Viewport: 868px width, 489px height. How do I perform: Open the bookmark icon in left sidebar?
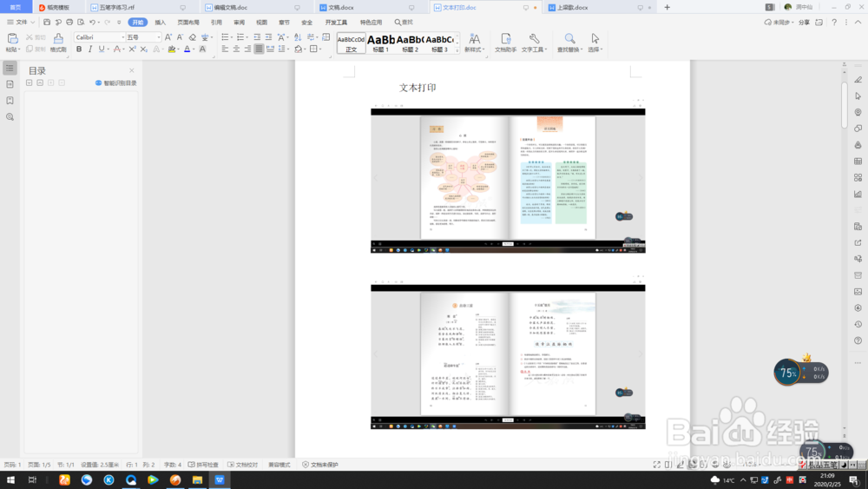pos(10,101)
